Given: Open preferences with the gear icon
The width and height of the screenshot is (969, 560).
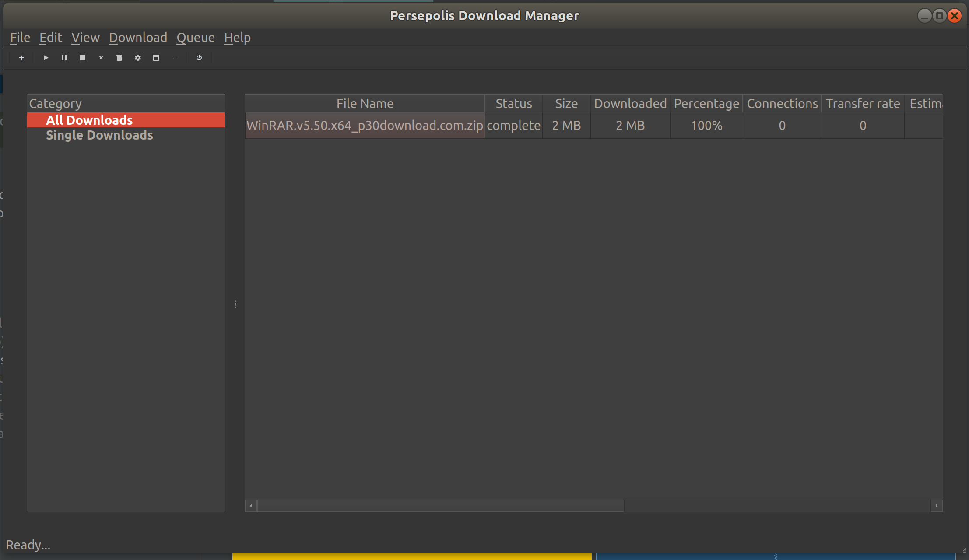Looking at the screenshot, I should 138,58.
